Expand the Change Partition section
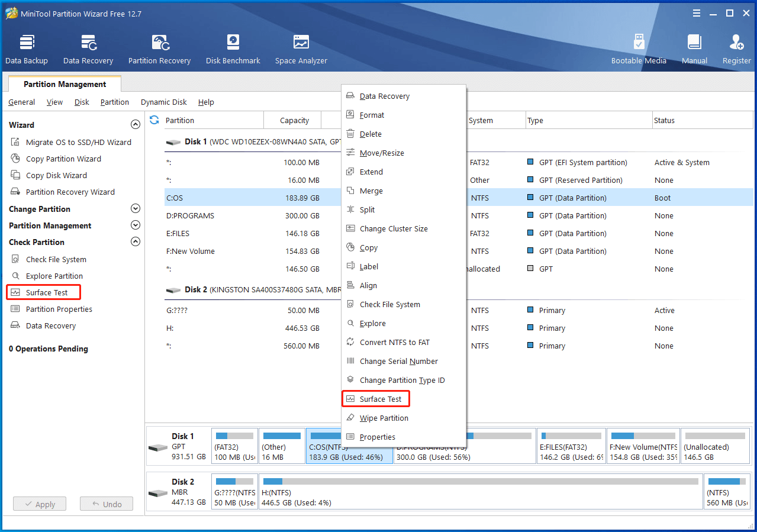This screenshot has width=757, height=532. point(136,209)
